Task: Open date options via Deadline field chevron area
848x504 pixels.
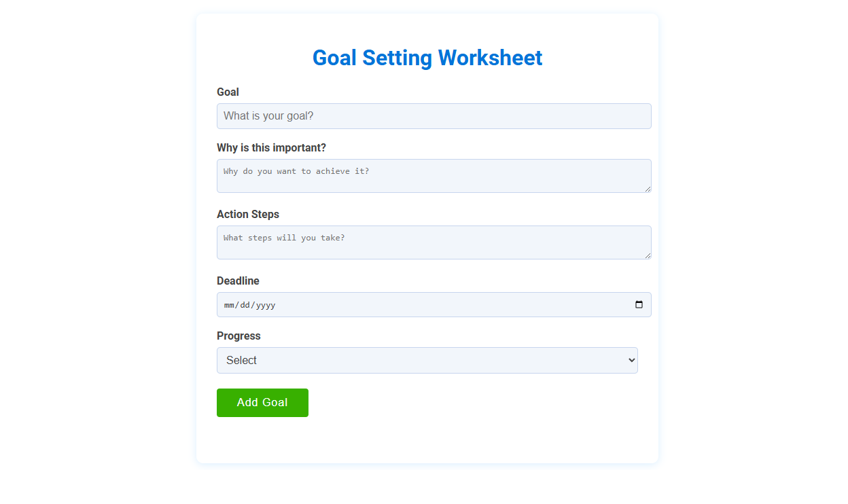Action: (x=639, y=305)
